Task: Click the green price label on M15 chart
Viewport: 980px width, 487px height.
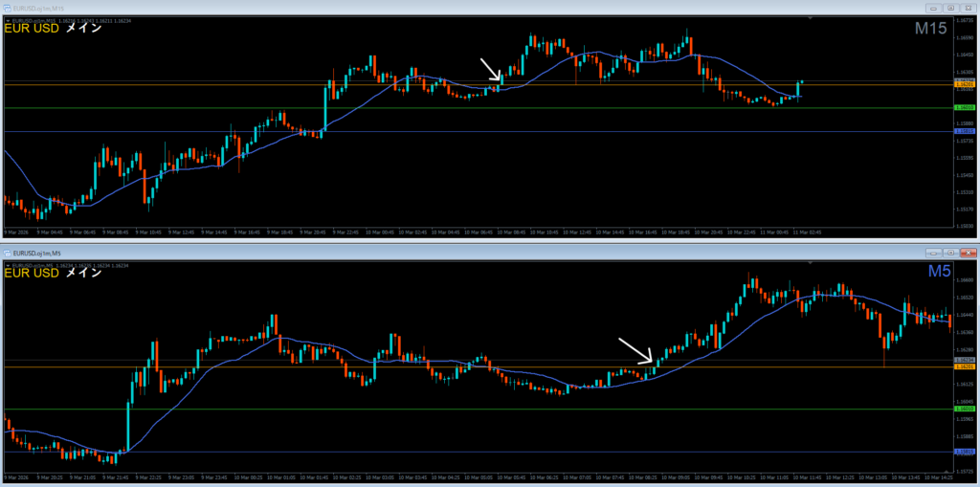Action: (965, 108)
